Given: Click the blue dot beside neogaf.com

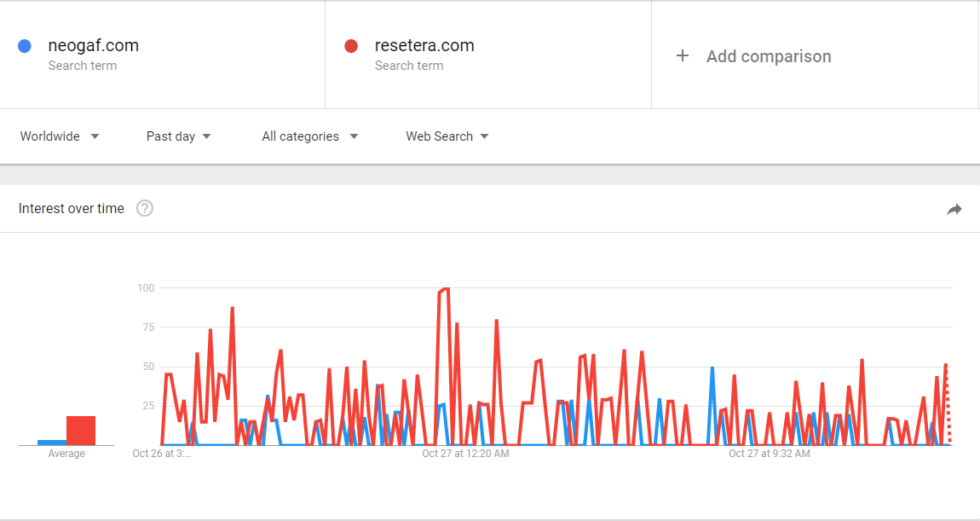Looking at the screenshot, I should (x=25, y=46).
